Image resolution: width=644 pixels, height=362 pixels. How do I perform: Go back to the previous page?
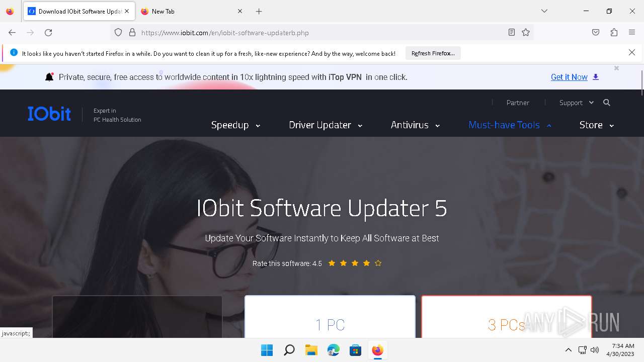pos(12,32)
